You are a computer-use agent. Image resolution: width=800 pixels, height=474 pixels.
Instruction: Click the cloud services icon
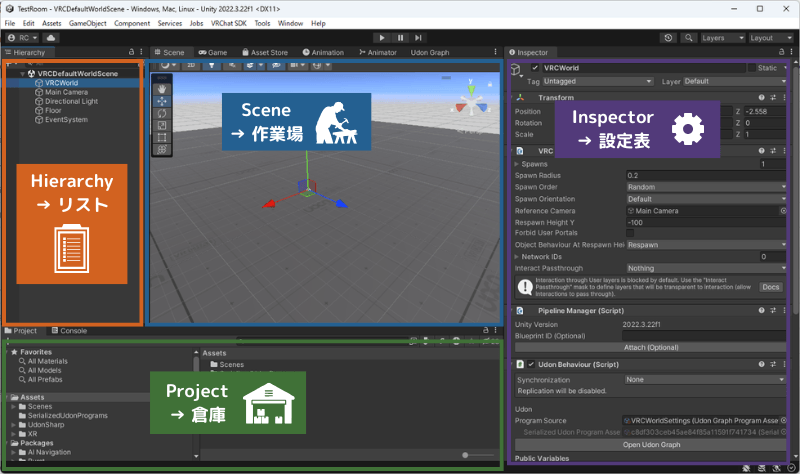point(51,38)
